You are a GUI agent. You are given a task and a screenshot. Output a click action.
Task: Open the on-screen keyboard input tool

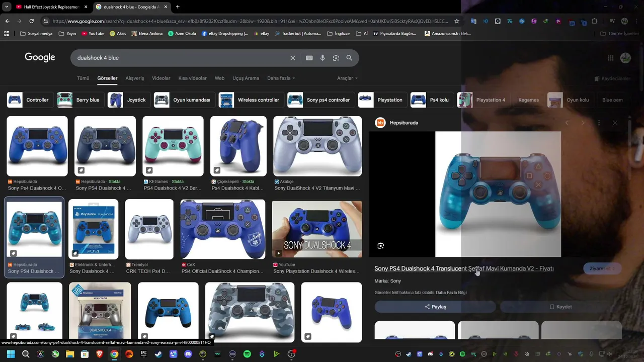[309, 58]
